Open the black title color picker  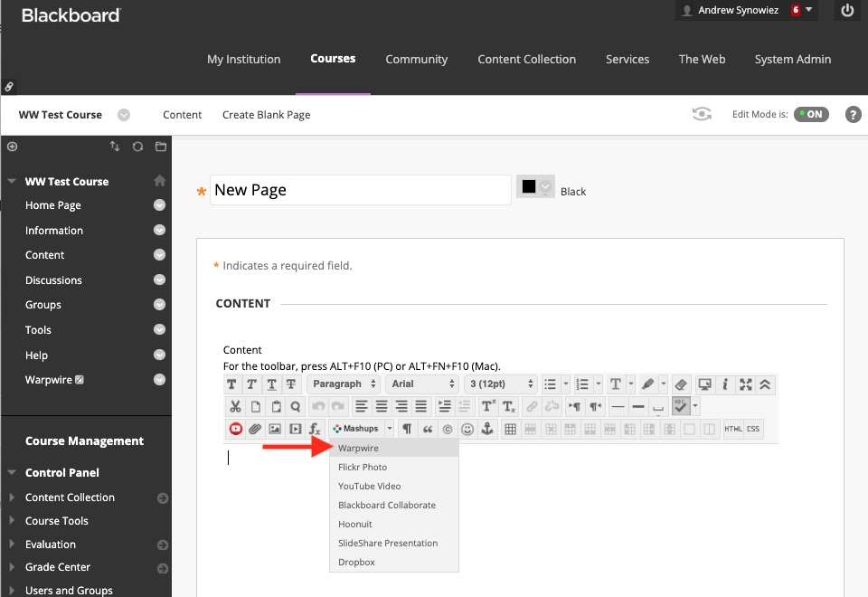point(535,186)
